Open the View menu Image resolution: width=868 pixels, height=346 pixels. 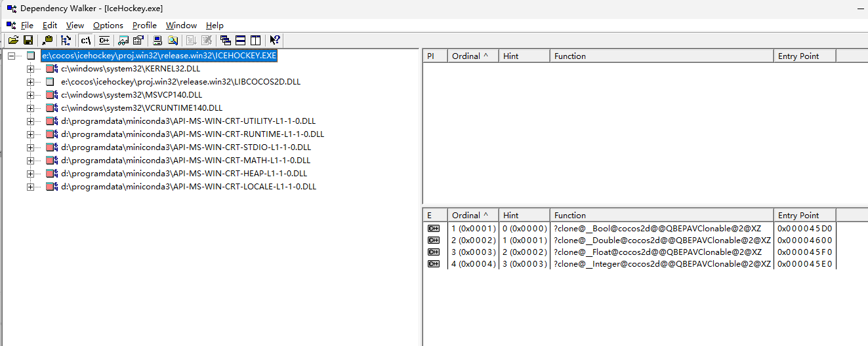[75, 25]
